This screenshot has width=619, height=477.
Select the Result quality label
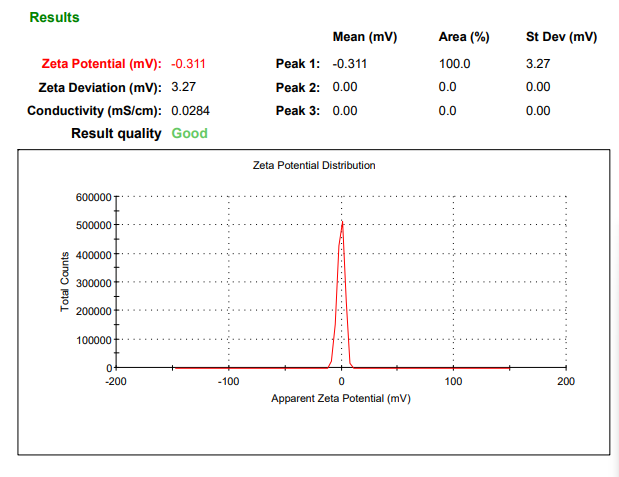pos(116,133)
